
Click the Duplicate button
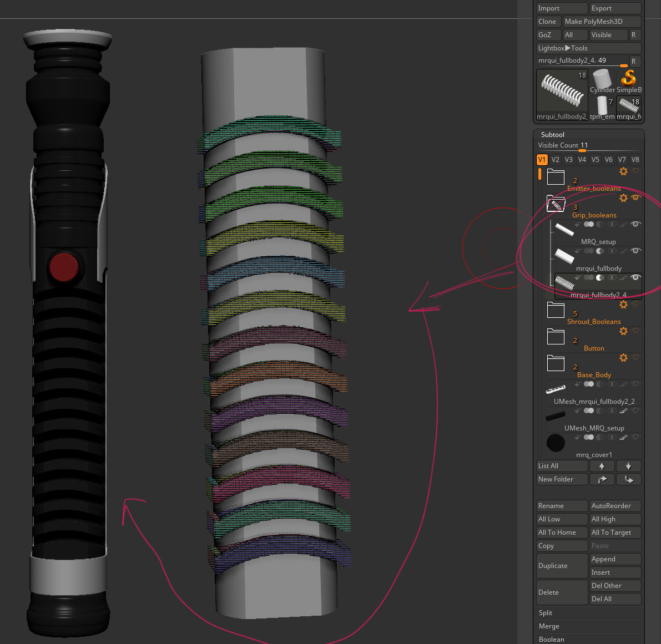pyautogui.click(x=562, y=566)
